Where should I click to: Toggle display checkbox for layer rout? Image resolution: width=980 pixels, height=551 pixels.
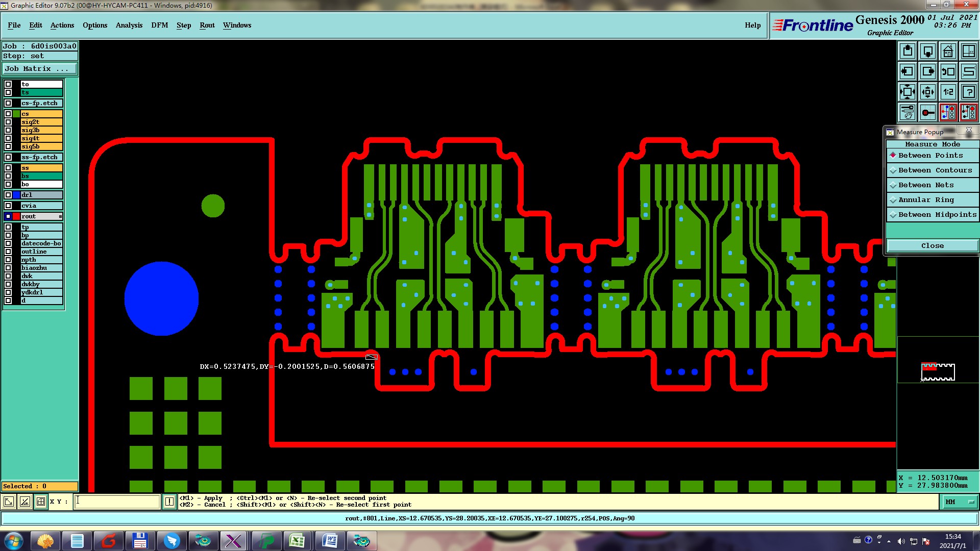[x=8, y=216]
